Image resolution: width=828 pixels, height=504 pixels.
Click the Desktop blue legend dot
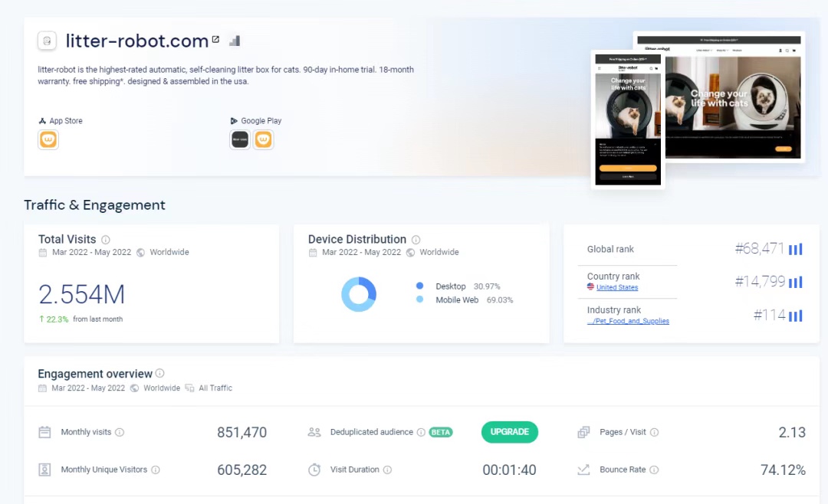[x=419, y=286]
